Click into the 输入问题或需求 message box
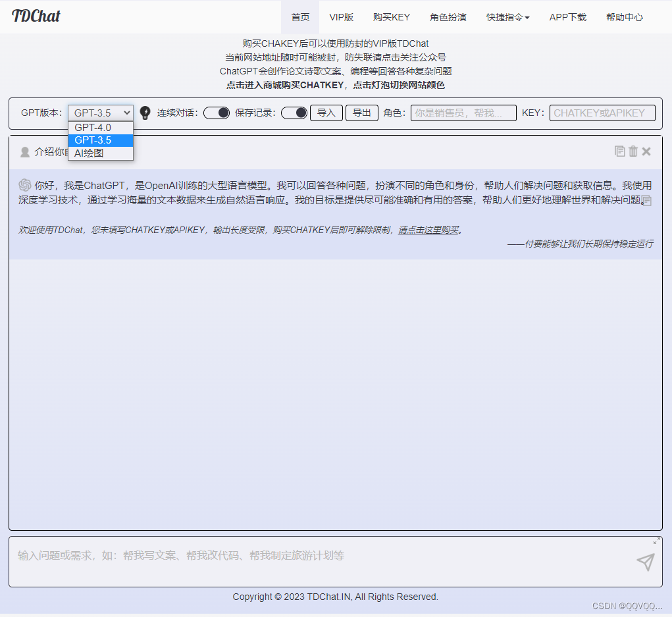 pos(336,562)
